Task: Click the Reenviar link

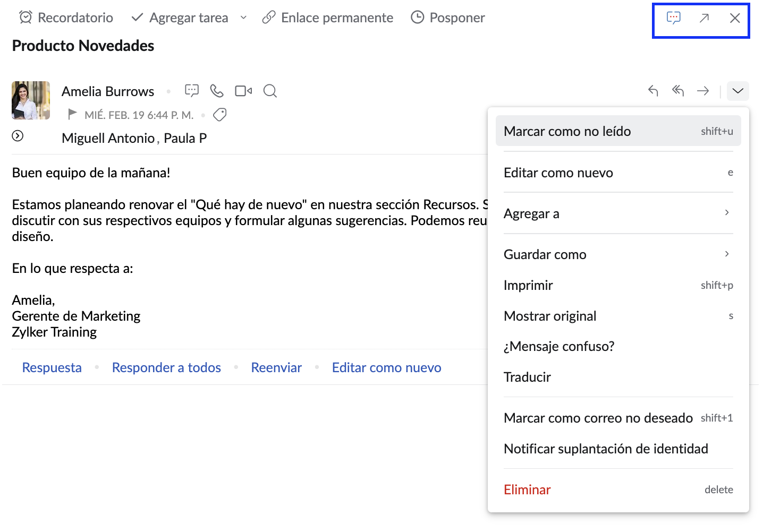Action: (276, 367)
